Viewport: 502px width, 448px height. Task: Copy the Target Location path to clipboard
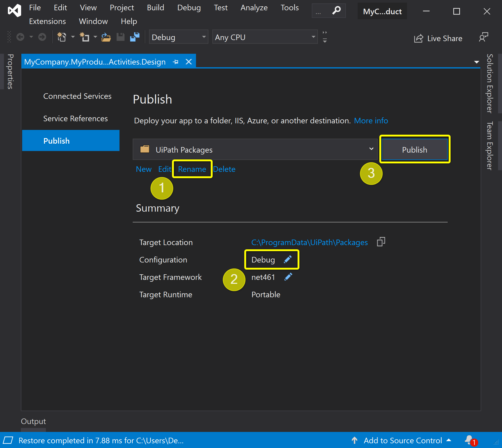coord(381,242)
